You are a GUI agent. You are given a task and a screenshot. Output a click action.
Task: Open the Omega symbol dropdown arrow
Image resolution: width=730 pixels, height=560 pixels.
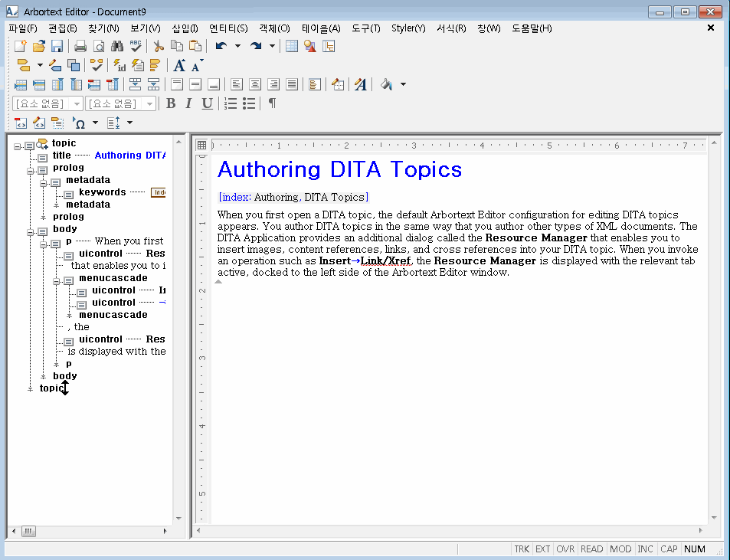tap(95, 123)
